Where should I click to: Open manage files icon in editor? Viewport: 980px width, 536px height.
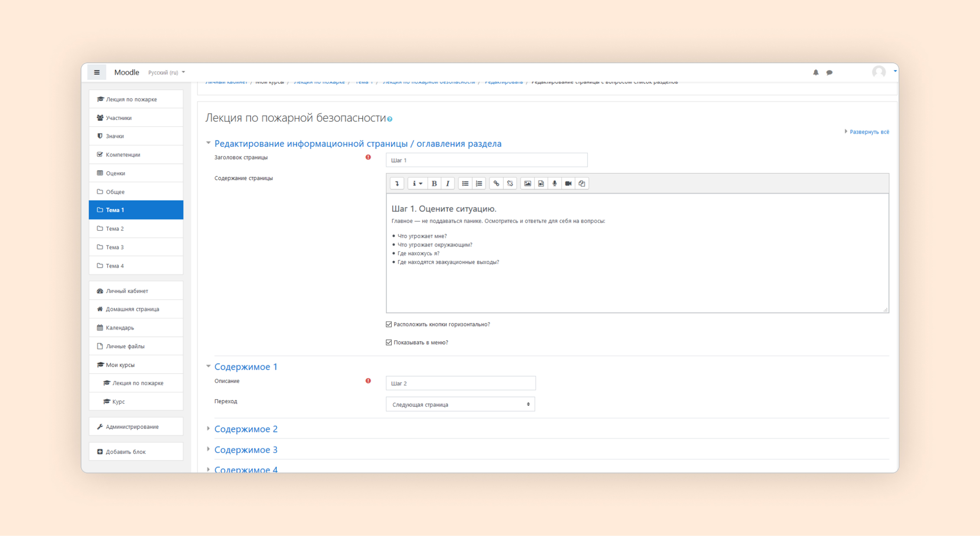582,183
